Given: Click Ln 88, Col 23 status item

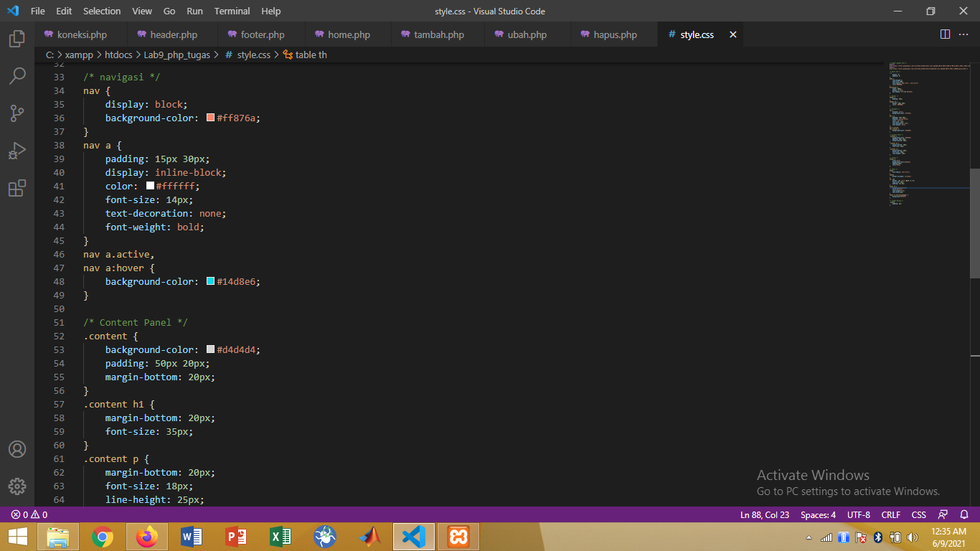Looking at the screenshot, I should [765, 514].
